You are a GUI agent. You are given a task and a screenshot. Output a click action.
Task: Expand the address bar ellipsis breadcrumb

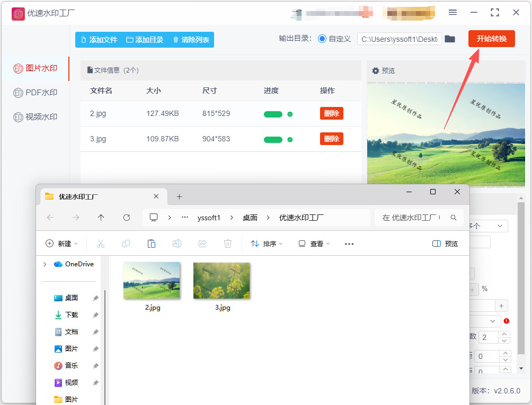pos(185,217)
